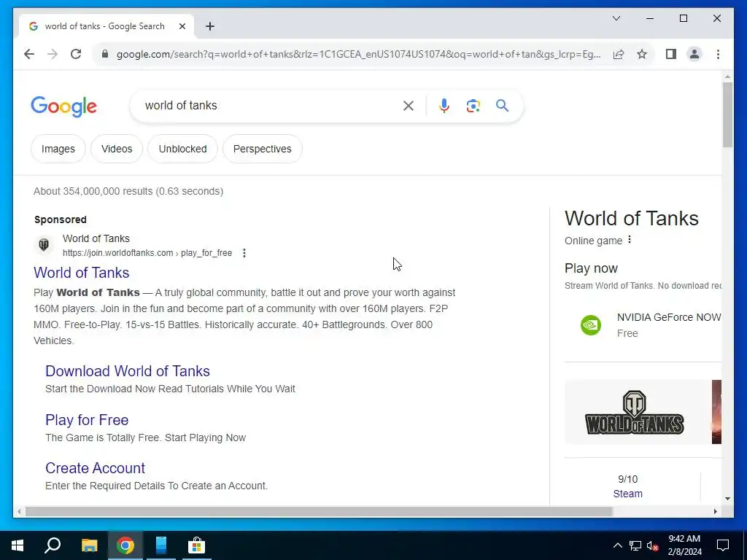This screenshot has height=560, width=747.
Task: Click the World of Tanks shield favicon in ad
Action: pyautogui.click(x=44, y=245)
